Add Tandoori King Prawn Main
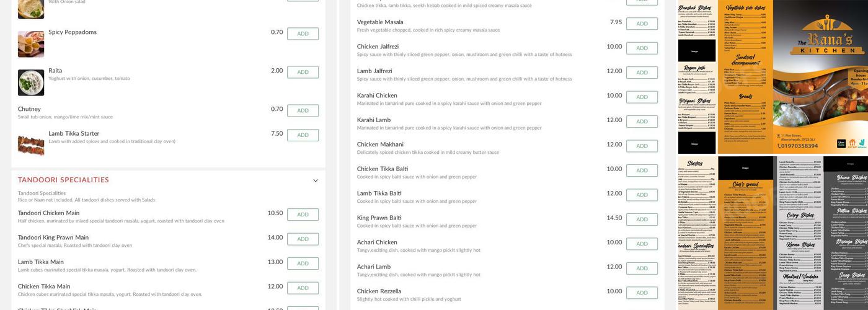This screenshot has height=310, width=868. click(x=303, y=239)
